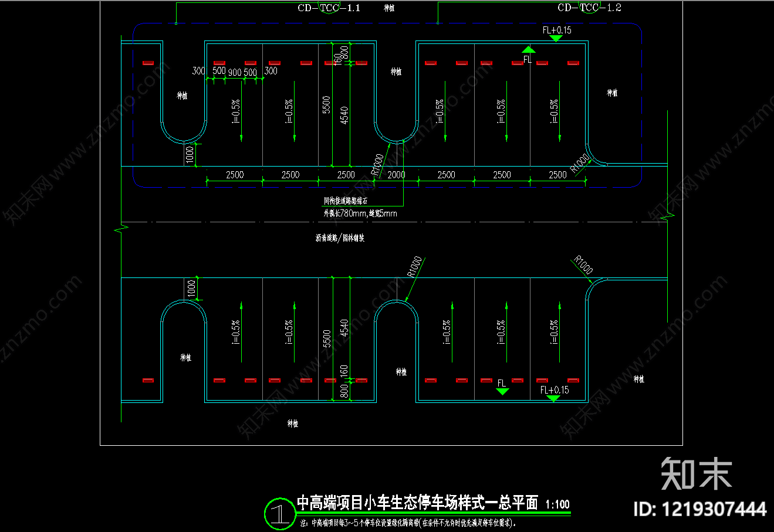Image resolution: width=774 pixels, height=532 pixels.
Task: Click the 沥青道路/园林铺装 road label
Action: pos(340,238)
